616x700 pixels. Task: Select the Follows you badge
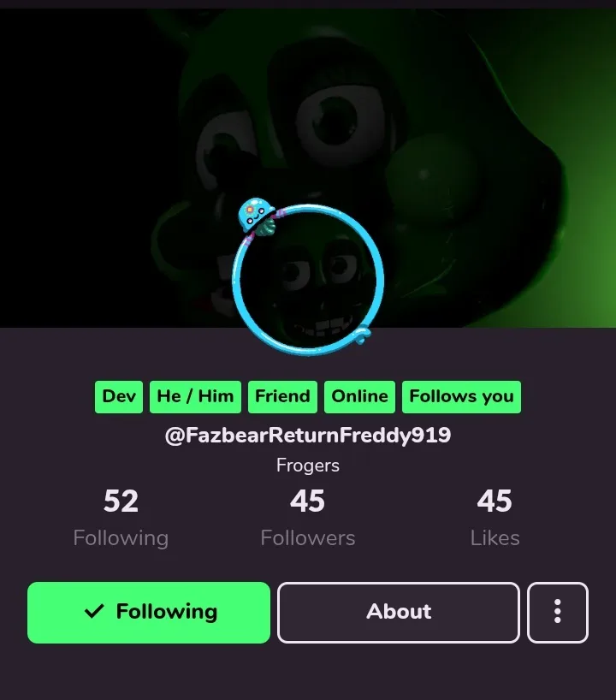click(x=461, y=396)
